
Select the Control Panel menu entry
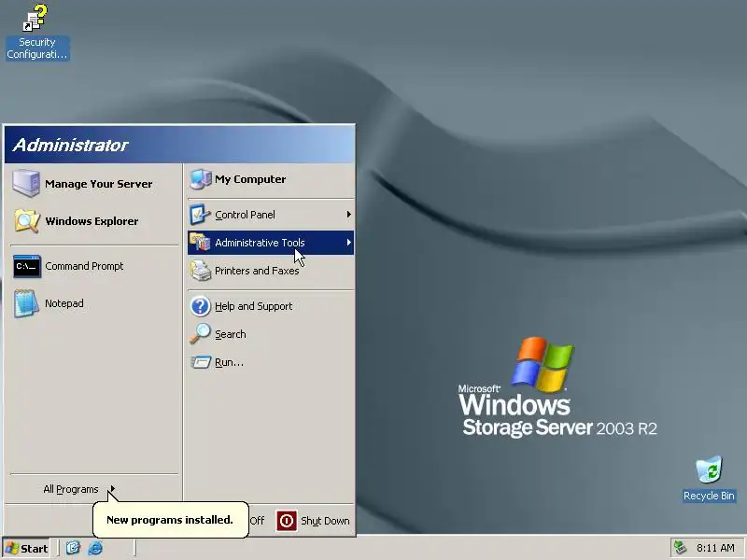click(x=271, y=215)
